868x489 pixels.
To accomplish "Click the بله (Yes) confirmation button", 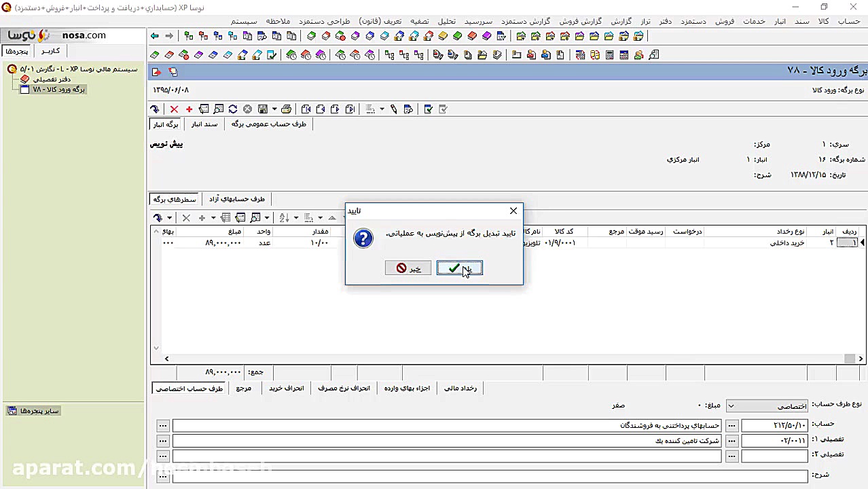I will pyautogui.click(x=459, y=268).
